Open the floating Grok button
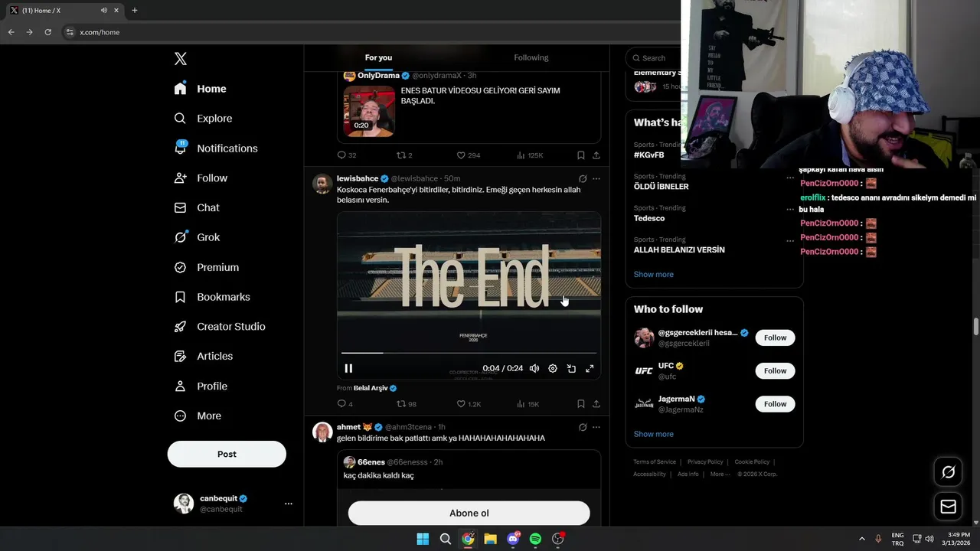The width and height of the screenshot is (980, 551). point(948,472)
